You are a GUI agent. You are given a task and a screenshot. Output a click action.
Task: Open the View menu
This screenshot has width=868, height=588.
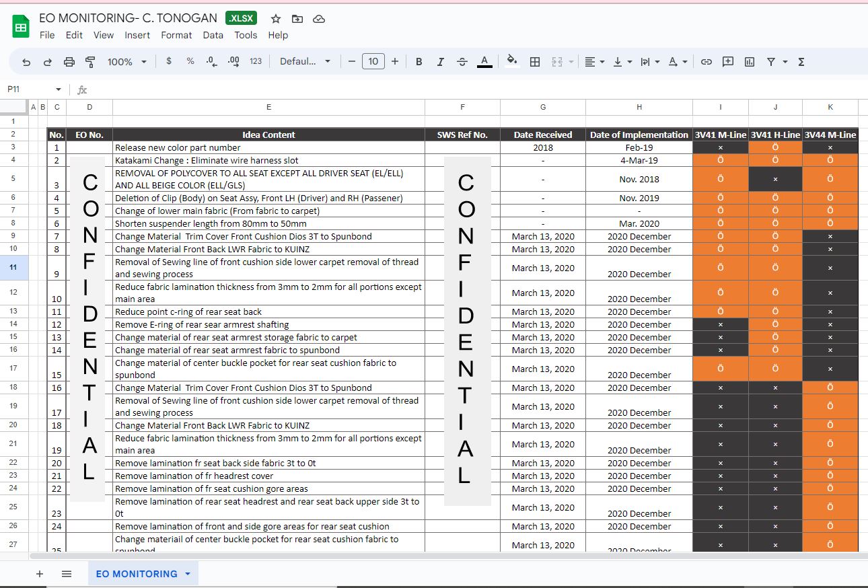pyautogui.click(x=104, y=35)
